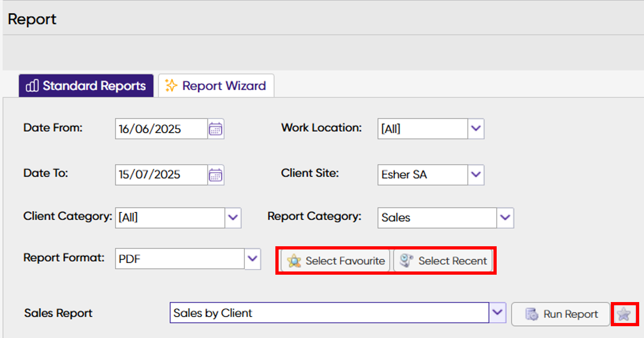Expand the Sales Report dropdown arrow
The image size is (644, 338).
(x=498, y=313)
